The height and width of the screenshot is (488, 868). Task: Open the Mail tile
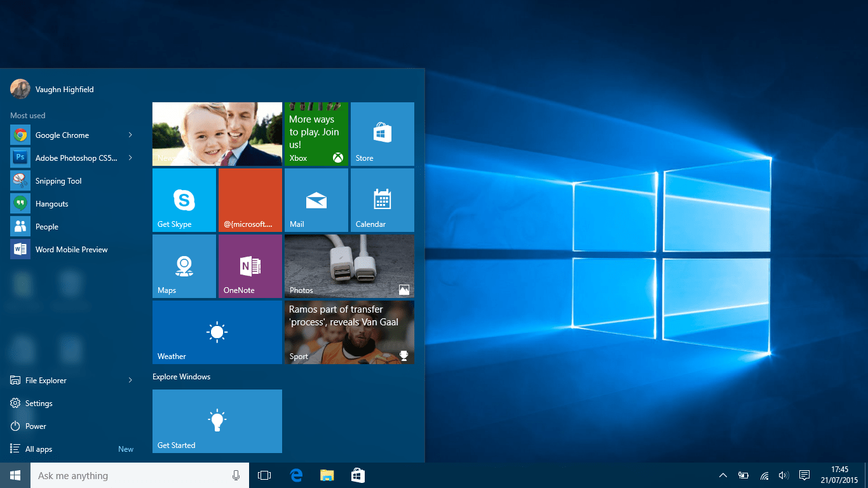[x=316, y=200]
